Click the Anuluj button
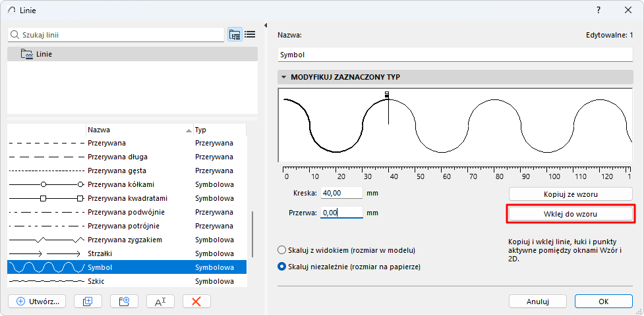Screen dimensions: 644x316 point(538,302)
